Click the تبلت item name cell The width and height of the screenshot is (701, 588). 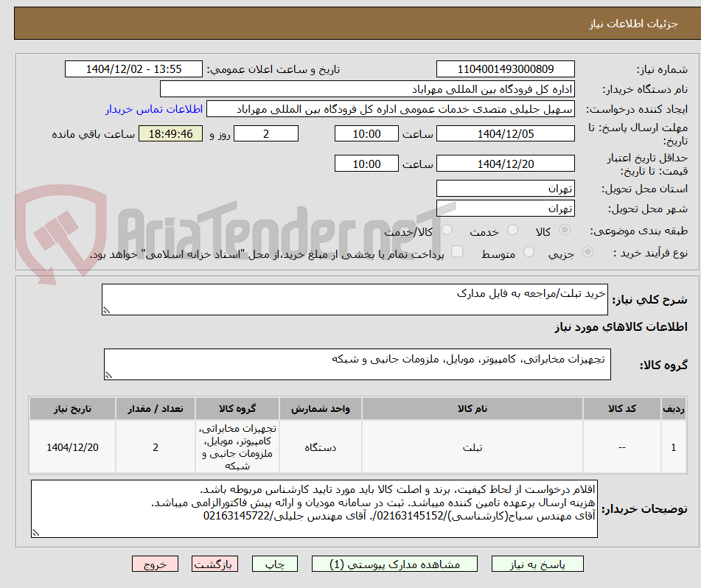click(472, 447)
